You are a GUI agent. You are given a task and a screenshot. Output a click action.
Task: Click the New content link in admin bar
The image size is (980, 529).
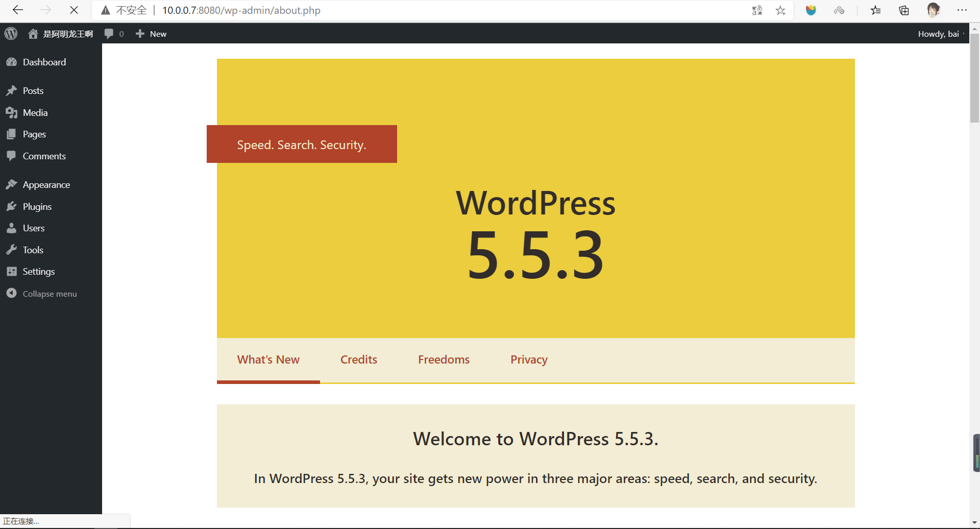pos(158,34)
